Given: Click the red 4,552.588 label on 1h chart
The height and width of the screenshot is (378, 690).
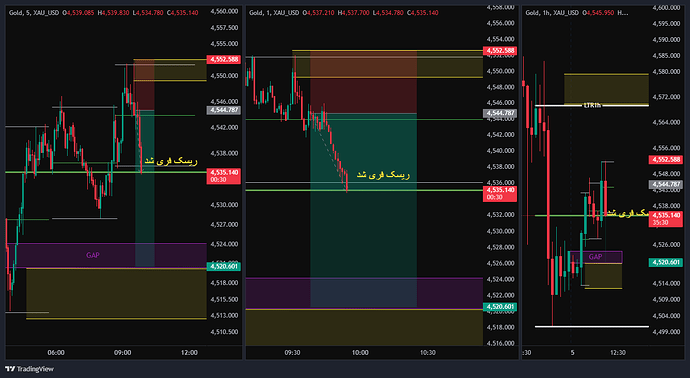Looking at the screenshot, I should click(666, 160).
